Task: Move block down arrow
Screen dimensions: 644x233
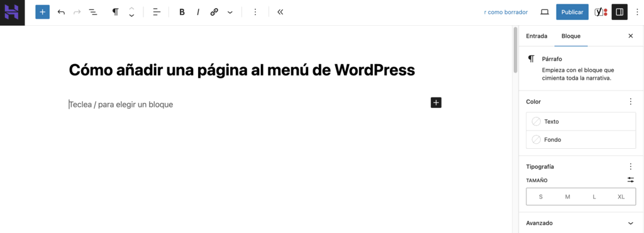Action: pos(131,16)
